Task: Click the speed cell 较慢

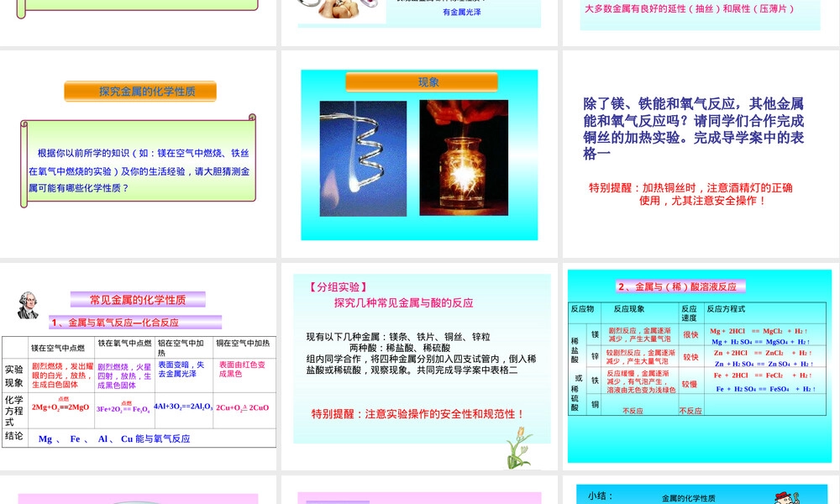Action: (690, 384)
